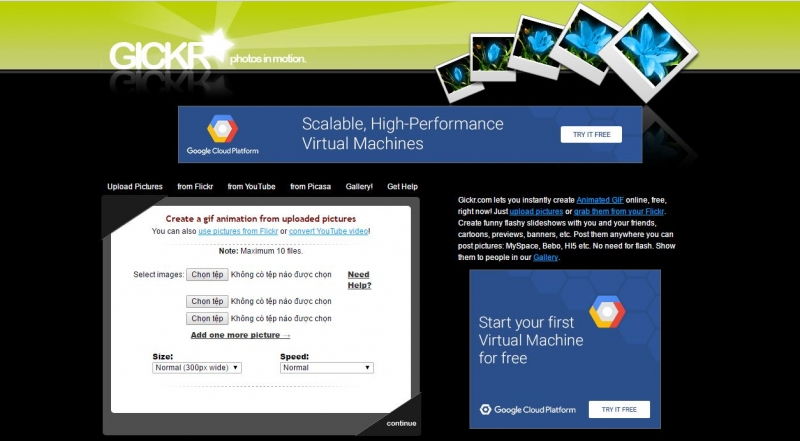Viewport: 800px width, 441px height.
Task: Click the Speed: label
Action: click(x=294, y=357)
